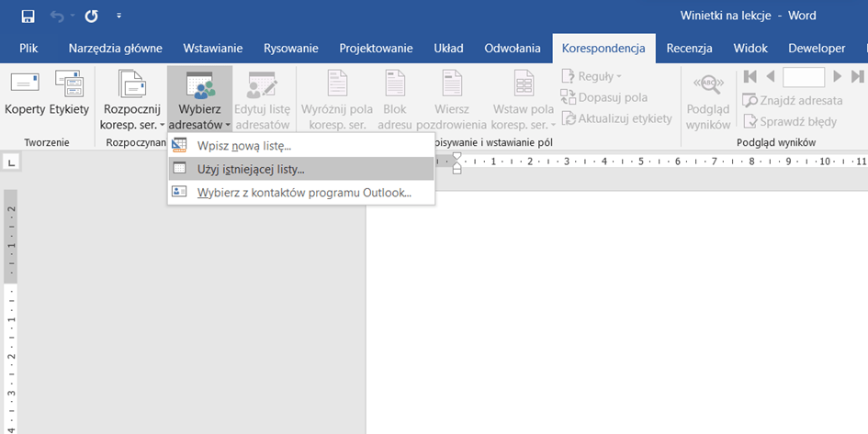Expand Rozpocznij koresp. ser. dropdown
The height and width of the screenshot is (434, 868).
click(x=133, y=101)
